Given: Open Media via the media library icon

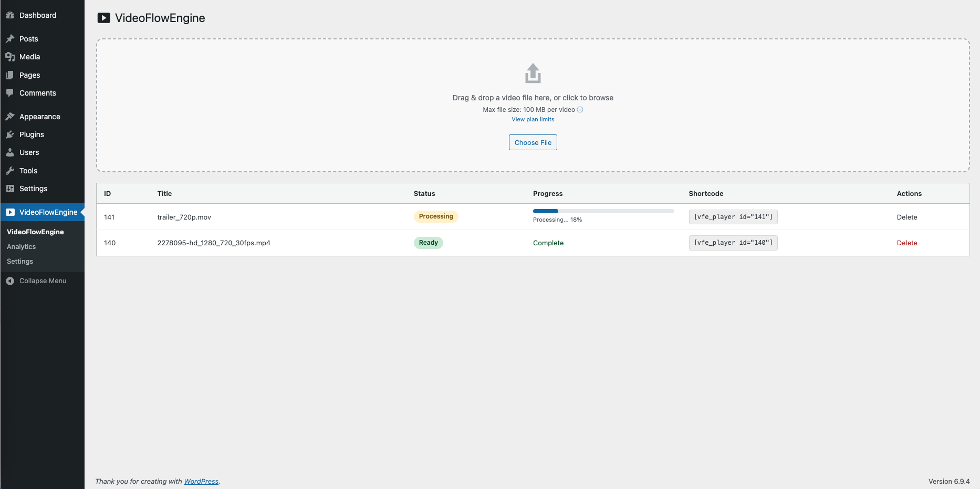Looking at the screenshot, I should 10,57.
